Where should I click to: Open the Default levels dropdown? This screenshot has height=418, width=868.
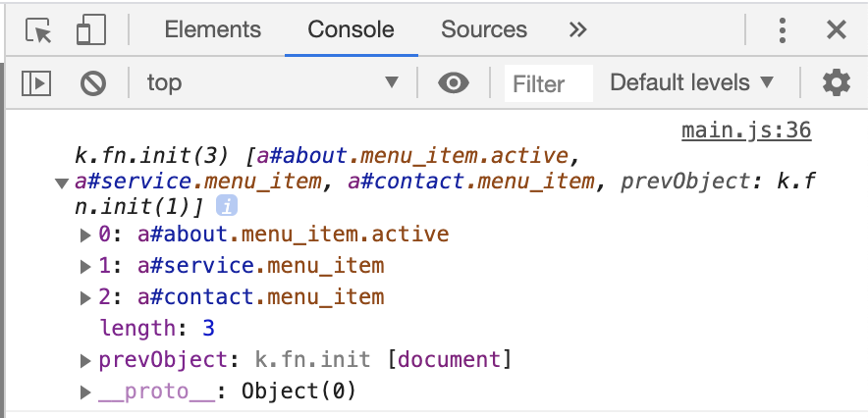[x=692, y=83]
